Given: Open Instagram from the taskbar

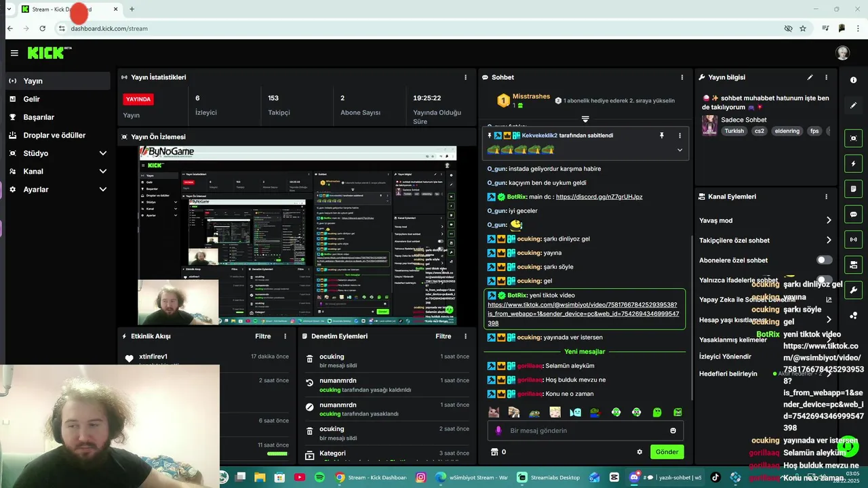Looking at the screenshot, I should [421, 477].
